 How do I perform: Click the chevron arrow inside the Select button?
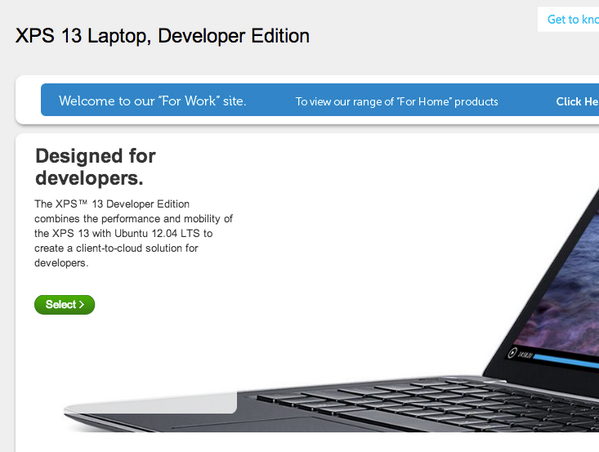[x=81, y=305]
